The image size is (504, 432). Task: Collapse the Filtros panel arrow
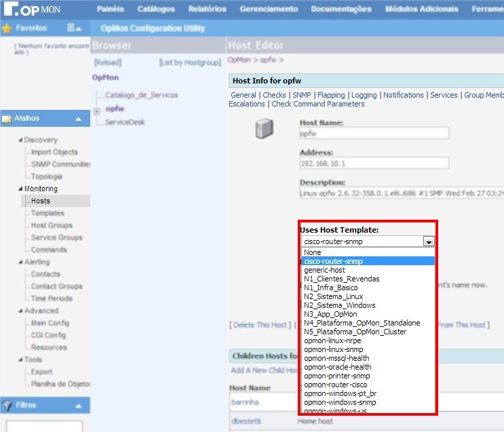coord(78,405)
